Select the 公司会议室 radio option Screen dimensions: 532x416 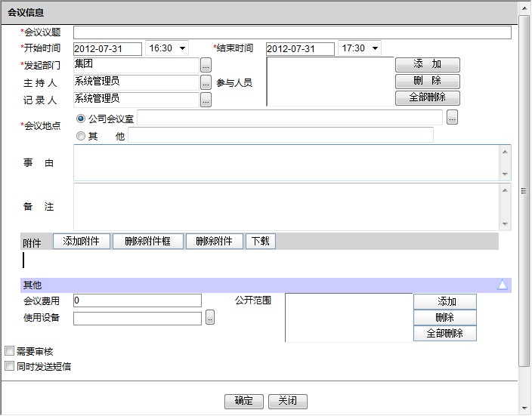tap(82, 119)
